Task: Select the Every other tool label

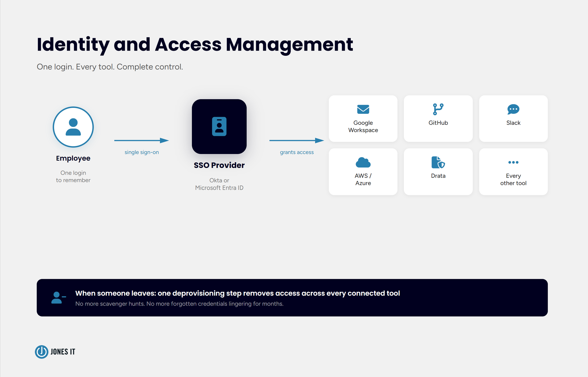Action: pos(513,179)
